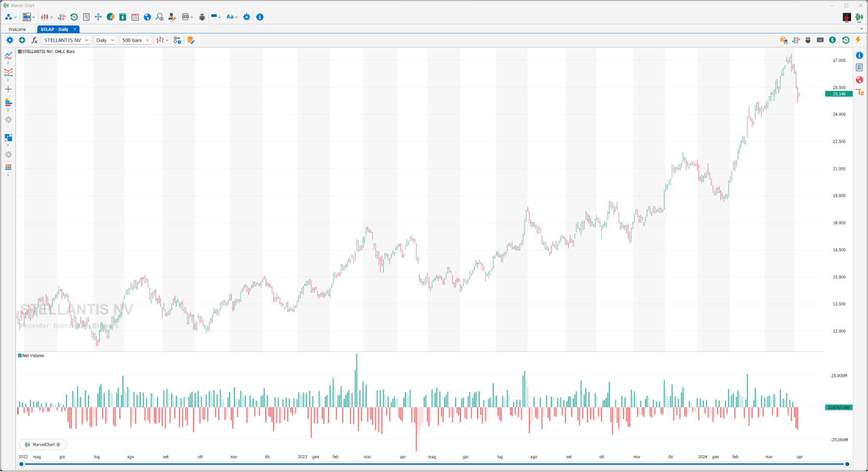The image size is (868, 472).
Task: Close the STLAP - Daily tab
Action: (75, 29)
